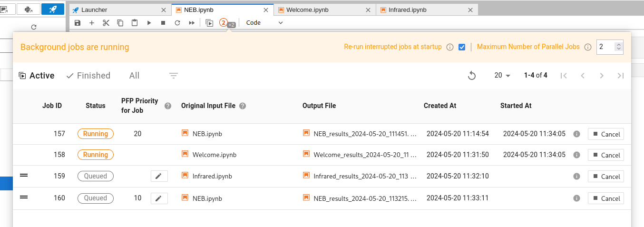The height and width of the screenshot is (227, 644).
Task: Show help for PFP Priority for Job column
Action: pyautogui.click(x=167, y=106)
